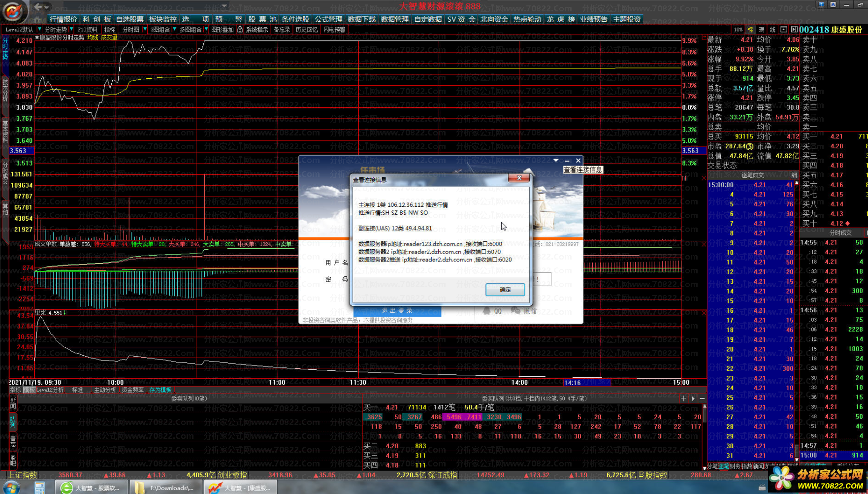Screen dimensions: 868x494
Task: Click the plus icon on 委买队列 header
Action: (x=684, y=398)
